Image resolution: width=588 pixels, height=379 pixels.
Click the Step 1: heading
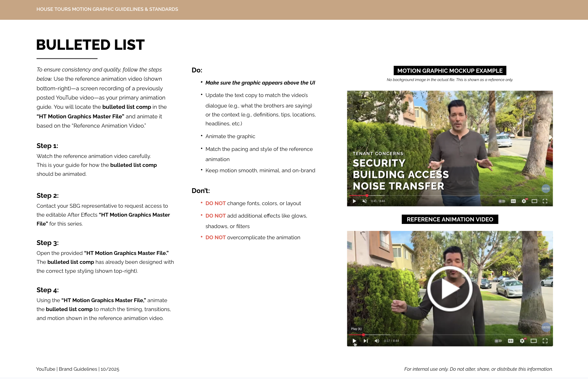coord(47,146)
